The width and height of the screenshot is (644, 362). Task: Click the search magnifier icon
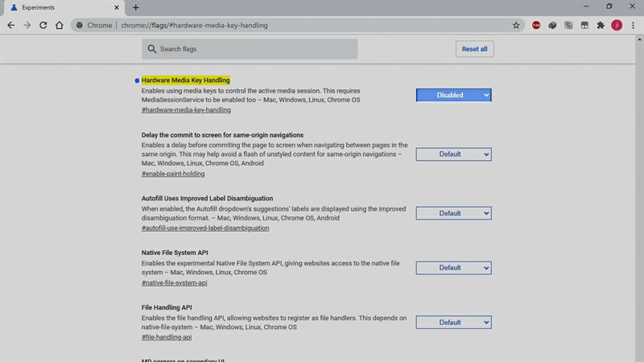pyautogui.click(x=152, y=49)
